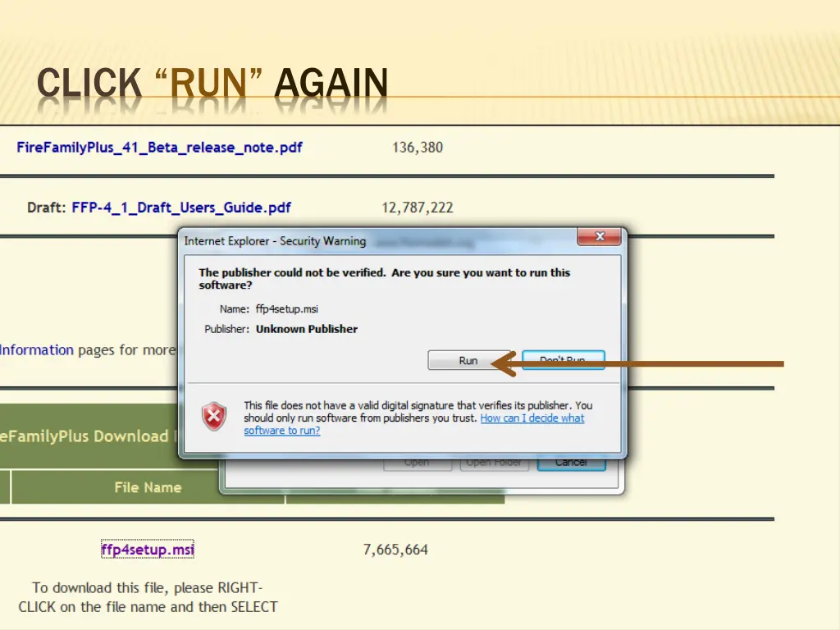Open the 'How can I decide what software to run?' link
840x630 pixels.
532,418
